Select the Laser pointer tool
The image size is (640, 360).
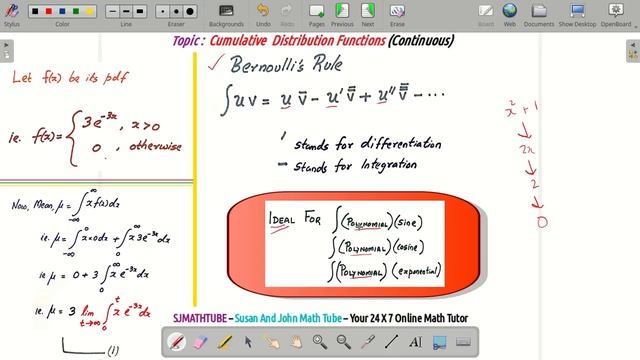click(368, 342)
